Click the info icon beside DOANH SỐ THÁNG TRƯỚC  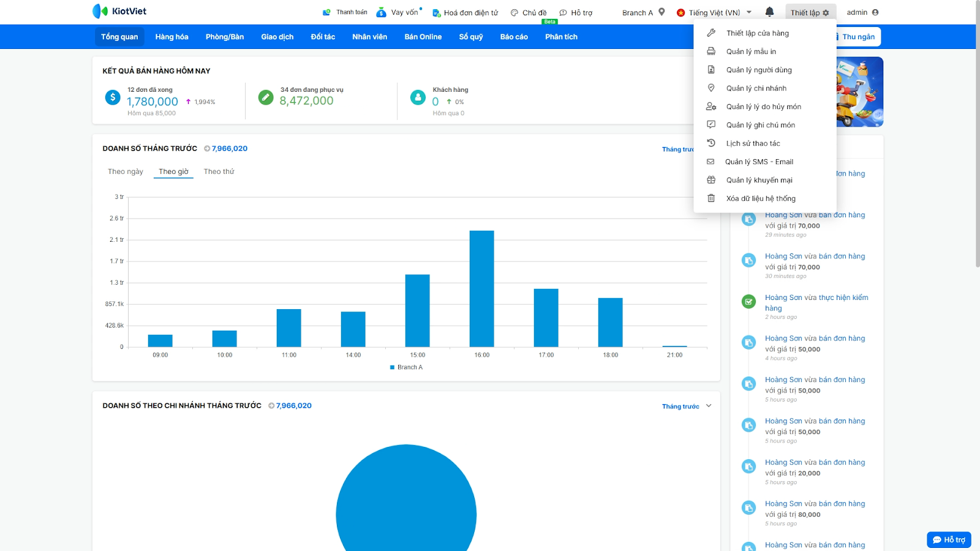pyautogui.click(x=207, y=149)
